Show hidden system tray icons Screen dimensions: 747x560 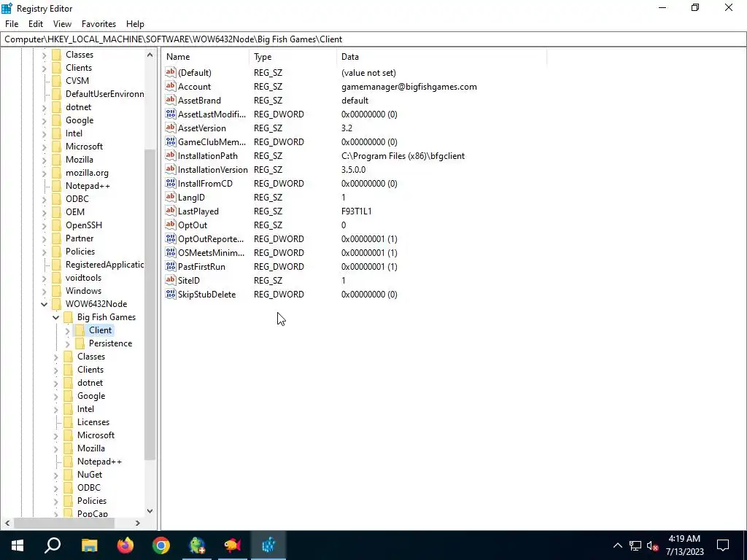tap(617, 545)
